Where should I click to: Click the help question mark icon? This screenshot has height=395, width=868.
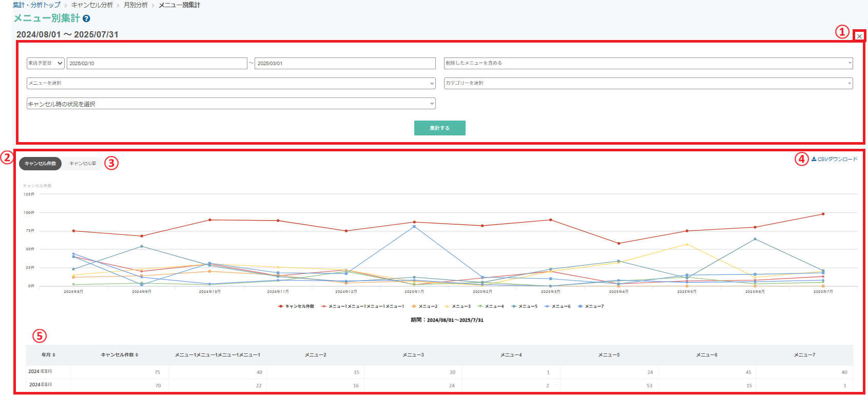tap(86, 18)
